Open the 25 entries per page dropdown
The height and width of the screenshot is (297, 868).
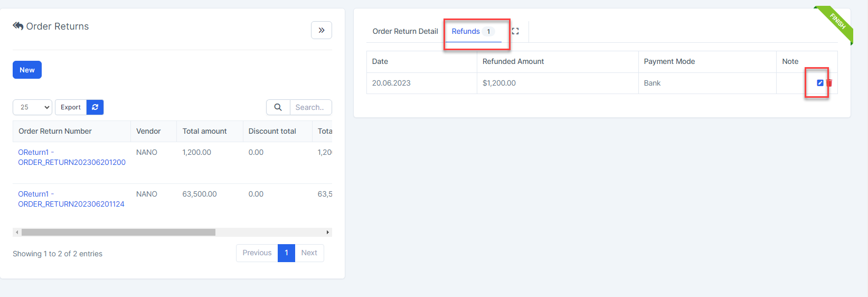32,107
